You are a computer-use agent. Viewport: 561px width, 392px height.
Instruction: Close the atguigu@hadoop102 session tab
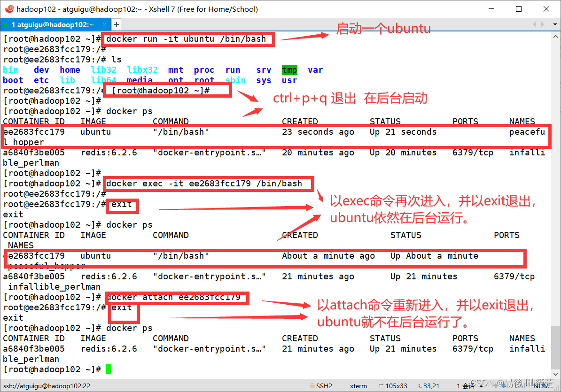pos(104,24)
